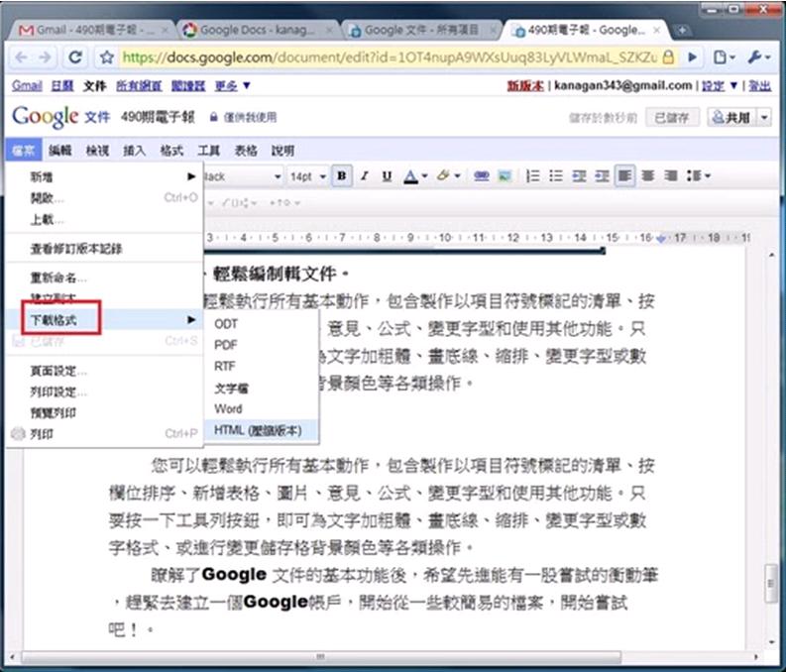The height and width of the screenshot is (672, 786).
Task: Click the insert link icon
Action: tap(482, 175)
